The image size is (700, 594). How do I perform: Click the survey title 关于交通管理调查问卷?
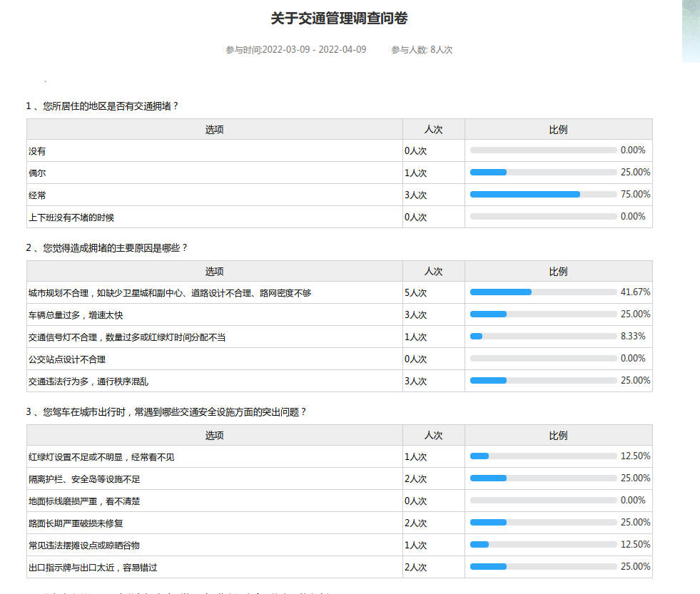pyautogui.click(x=339, y=19)
